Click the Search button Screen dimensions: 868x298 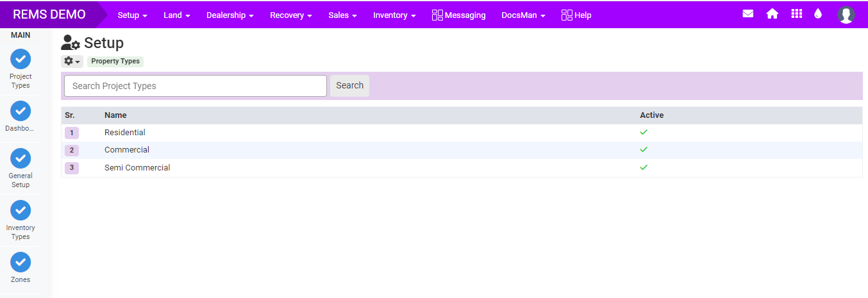(x=349, y=86)
